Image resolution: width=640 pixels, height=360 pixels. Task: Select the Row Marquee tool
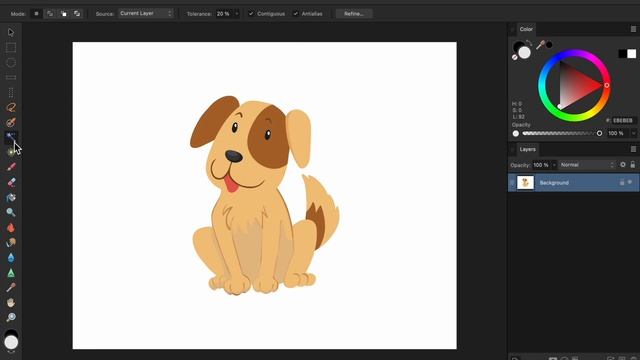[x=11, y=77]
